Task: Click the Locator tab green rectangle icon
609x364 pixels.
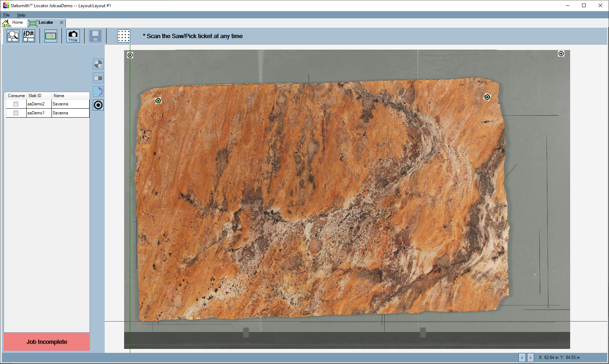Action: tap(33, 23)
